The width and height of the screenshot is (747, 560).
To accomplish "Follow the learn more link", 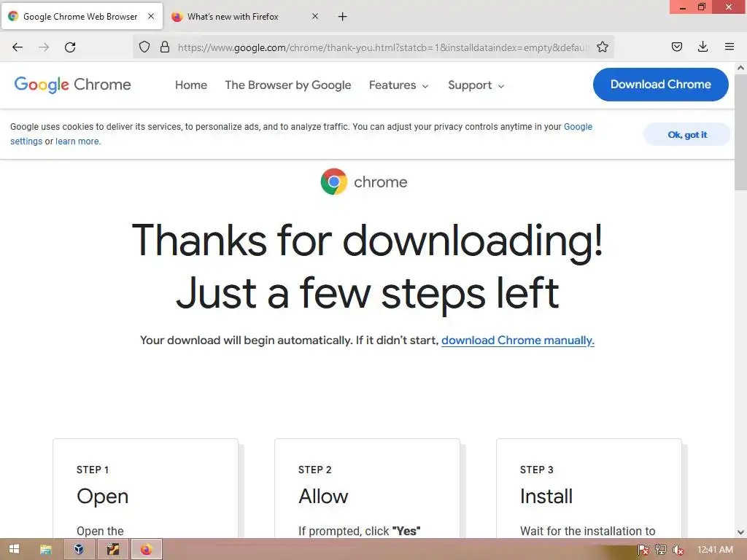I will 77,141.
